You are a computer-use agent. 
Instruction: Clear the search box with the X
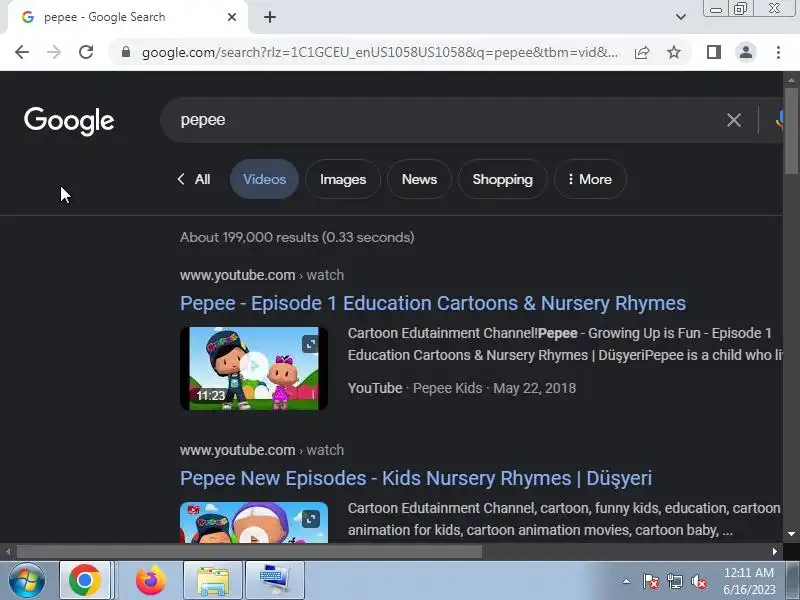[734, 120]
